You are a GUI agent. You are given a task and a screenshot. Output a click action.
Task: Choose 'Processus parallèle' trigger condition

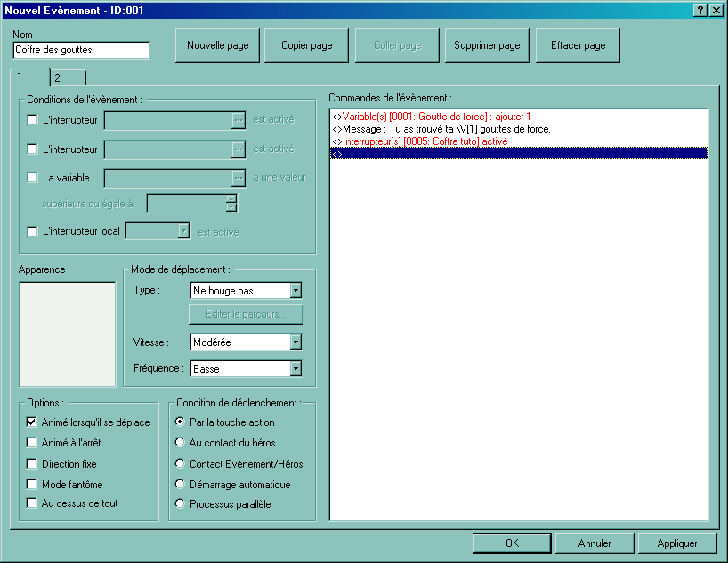pos(181,504)
